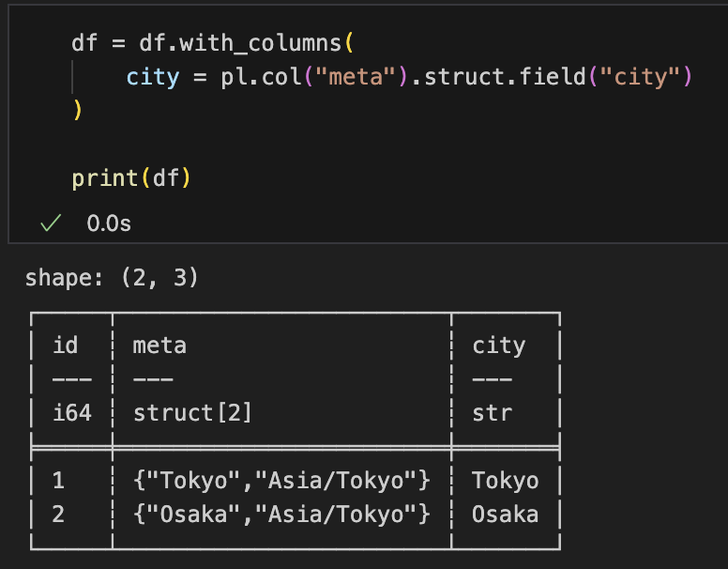
Task: Click the pl module name in code
Action: click(232, 77)
